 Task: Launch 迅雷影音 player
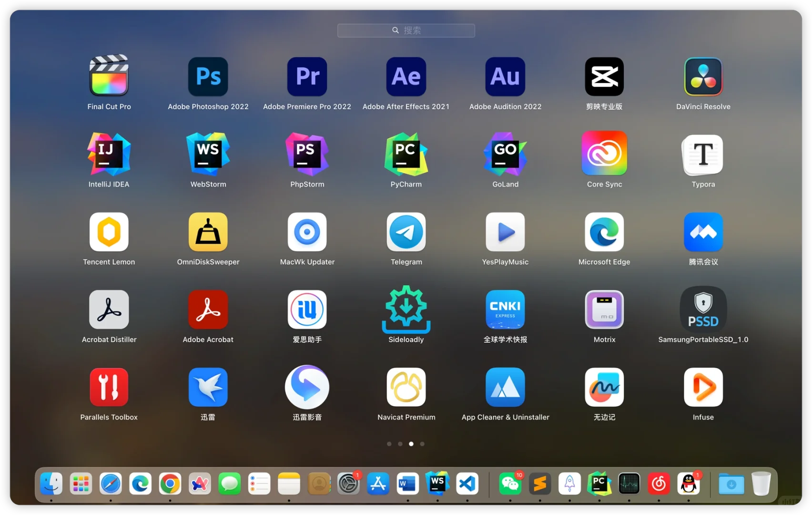tap(307, 387)
